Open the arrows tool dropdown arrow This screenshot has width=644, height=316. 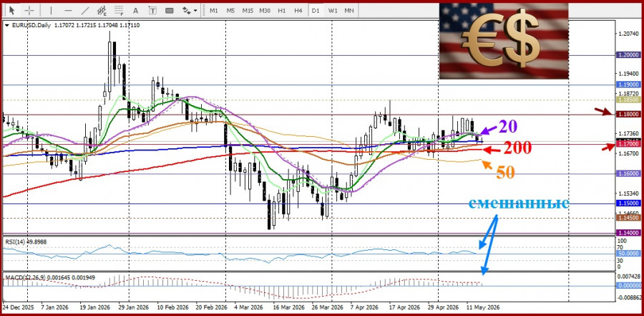[195, 11]
